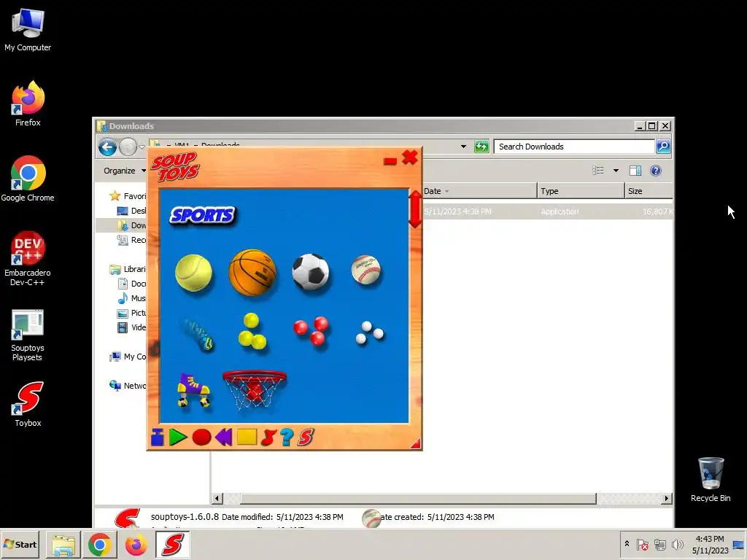Click the horizontal scrollbar left arrow
Image resolution: width=747 pixels, height=560 pixels.
click(x=217, y=498)
